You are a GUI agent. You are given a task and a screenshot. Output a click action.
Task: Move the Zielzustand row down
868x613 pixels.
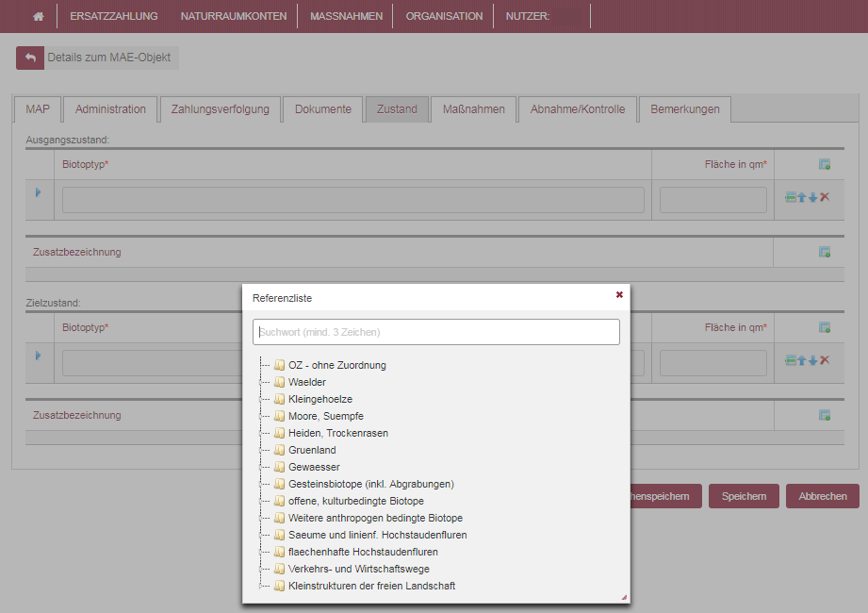pyautogui.click(x=813, y=360)
